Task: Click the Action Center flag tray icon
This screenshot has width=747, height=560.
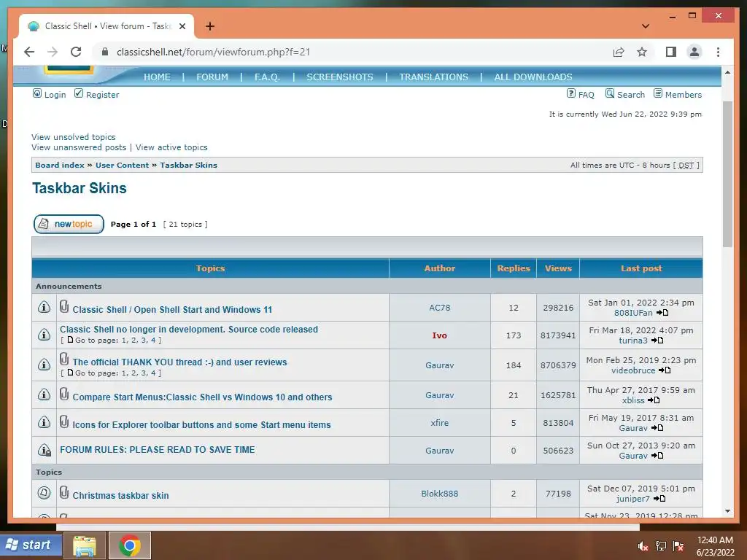Action: point(678,546)
